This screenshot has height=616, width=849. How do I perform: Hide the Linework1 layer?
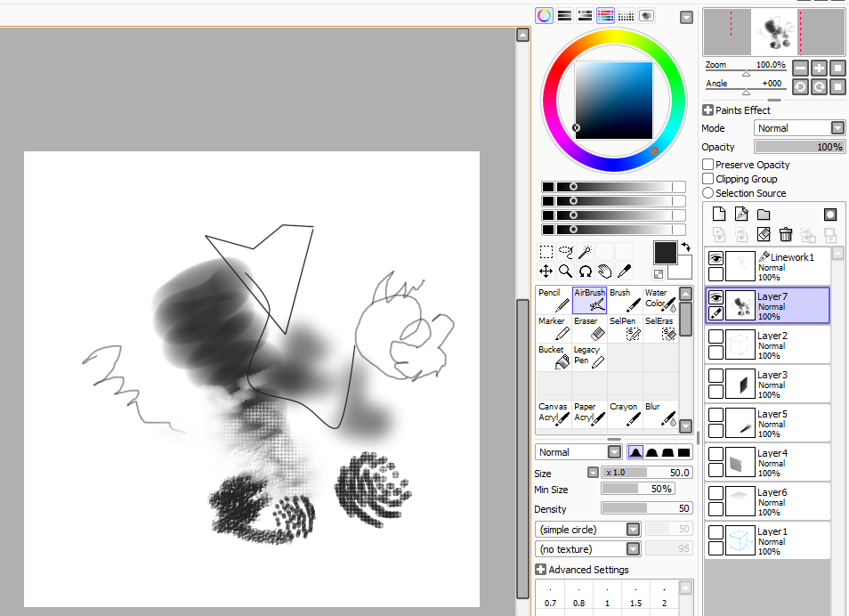tap(716, 258)
